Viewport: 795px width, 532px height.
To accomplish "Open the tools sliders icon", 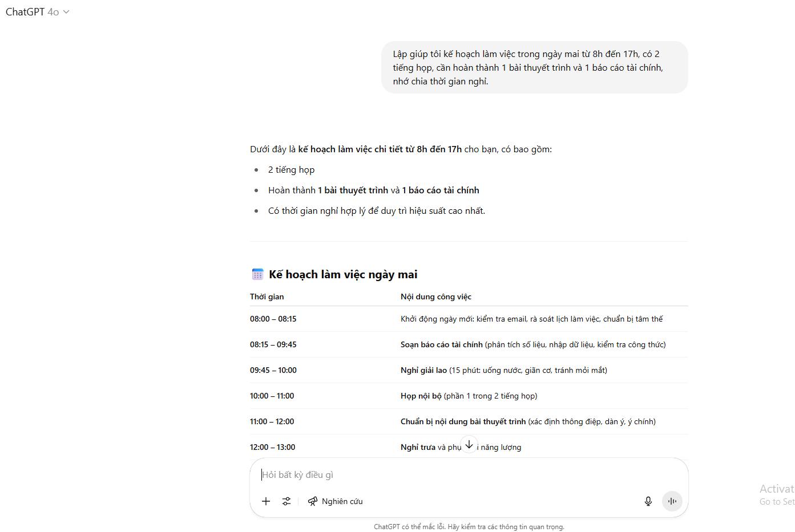I will tap(286, 501).
